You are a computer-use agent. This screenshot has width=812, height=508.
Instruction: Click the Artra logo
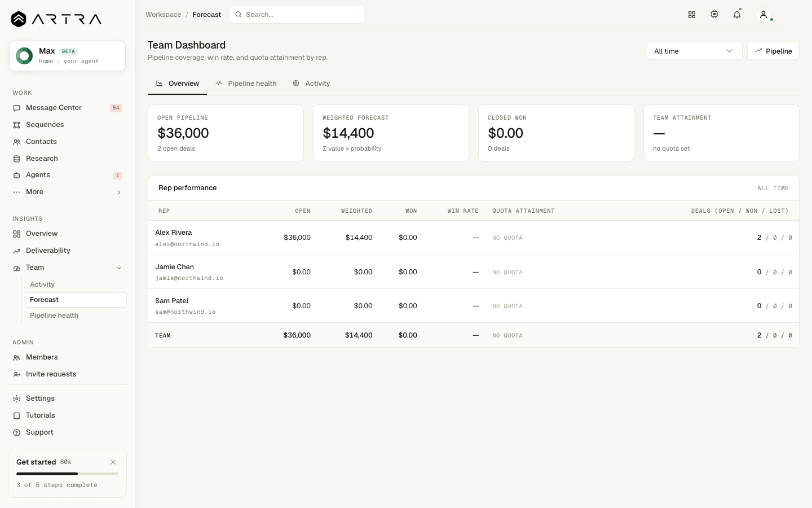click(56, 19)
